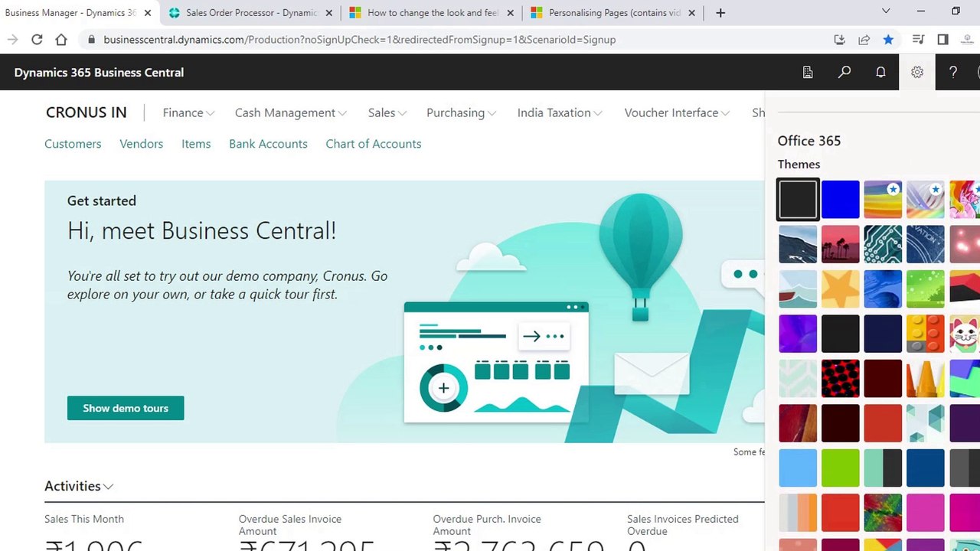Image resolution: width=980 pixels, height=551 pixels.
Task: Close settings pane via the gear icon
Action: click(x=917, y=72)
